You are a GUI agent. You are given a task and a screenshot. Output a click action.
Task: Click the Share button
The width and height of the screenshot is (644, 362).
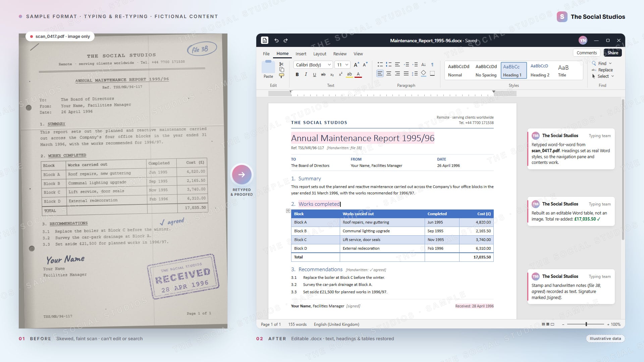[613, 53]
